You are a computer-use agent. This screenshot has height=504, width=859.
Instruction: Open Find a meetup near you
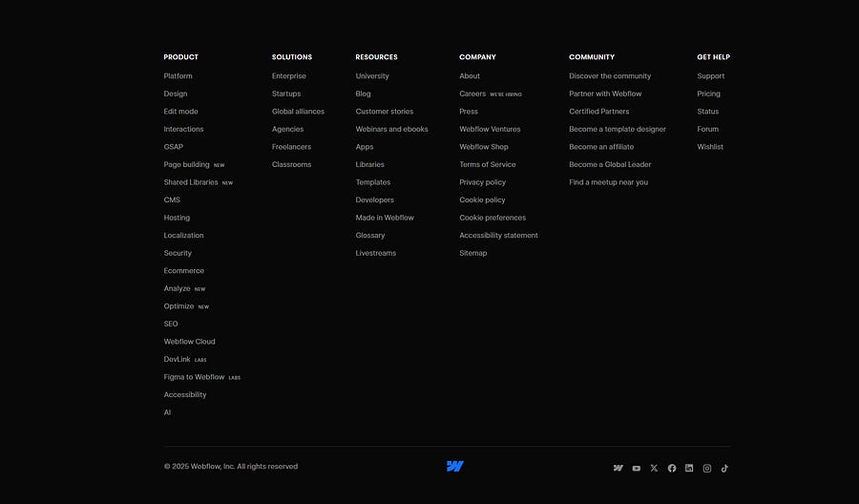(x=609, y=182)
